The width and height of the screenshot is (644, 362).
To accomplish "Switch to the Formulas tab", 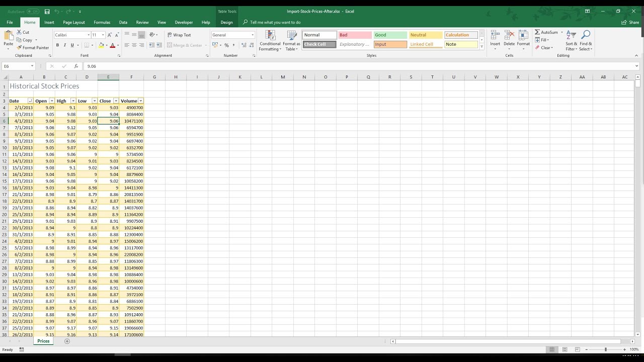I will [x=102, y=22].
